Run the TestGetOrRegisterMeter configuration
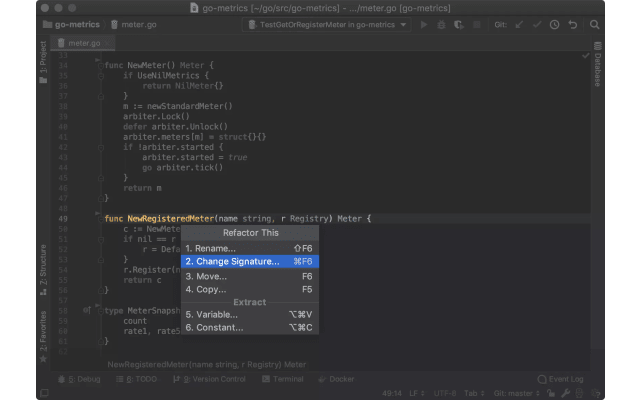 [424, 25]
